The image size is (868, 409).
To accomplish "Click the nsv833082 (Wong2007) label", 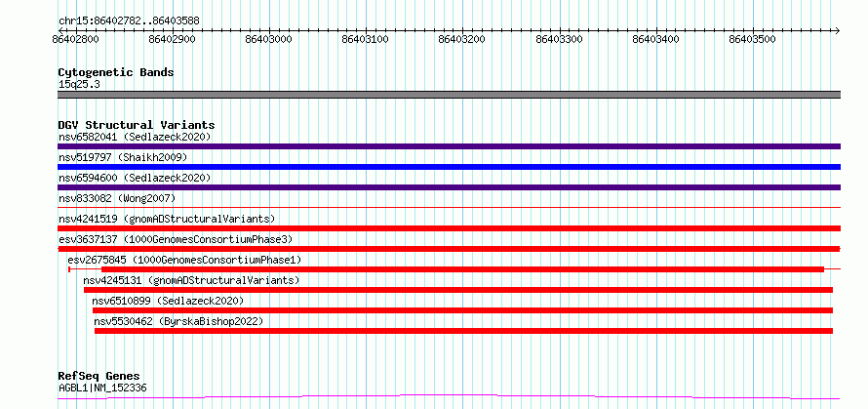I will (x=117, y=198).
